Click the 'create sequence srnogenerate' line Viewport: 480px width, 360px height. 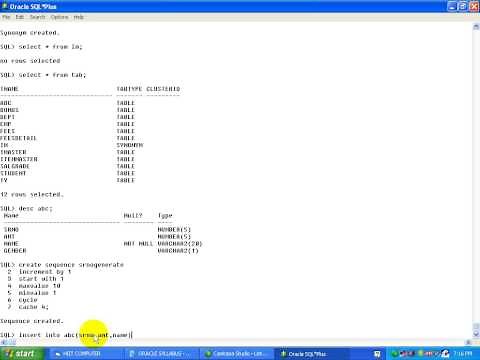point(71,265)
